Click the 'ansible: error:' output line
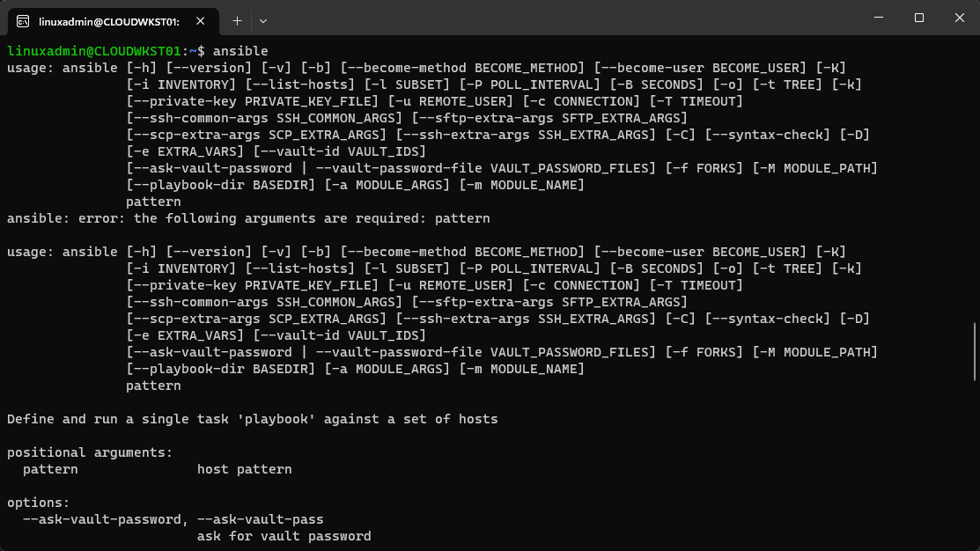Screen dimensions: 980x551 (x=248, y=218)
